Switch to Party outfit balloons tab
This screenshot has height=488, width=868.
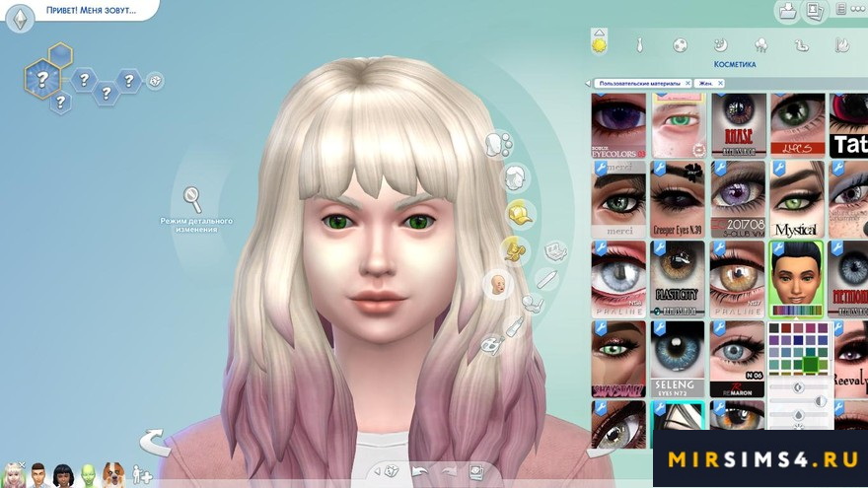(761, 45)
